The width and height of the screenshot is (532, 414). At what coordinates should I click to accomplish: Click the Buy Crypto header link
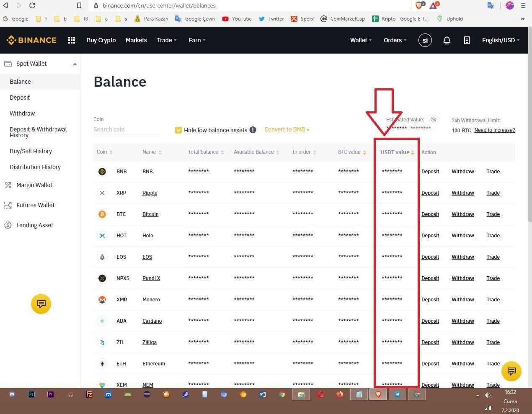(x=101, y=40)
